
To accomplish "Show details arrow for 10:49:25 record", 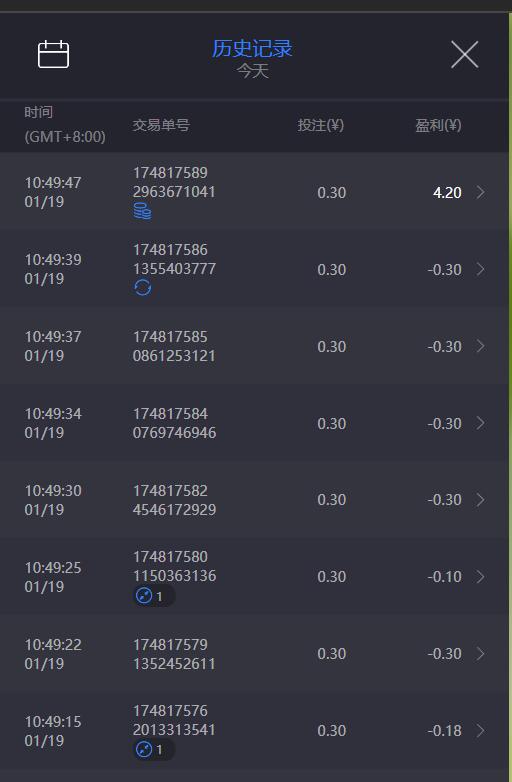I will click(480, 577).
